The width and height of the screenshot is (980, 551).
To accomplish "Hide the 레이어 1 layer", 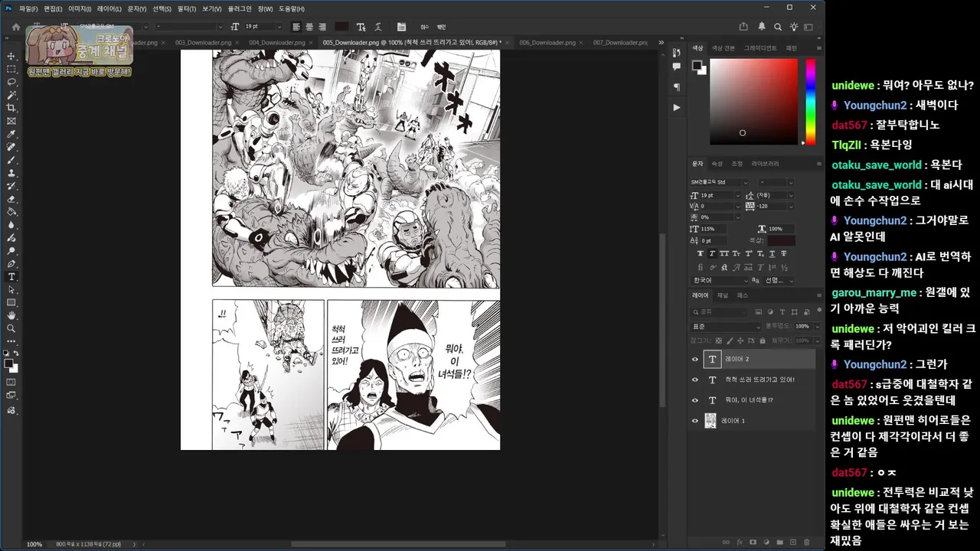I will pos(695,420).
